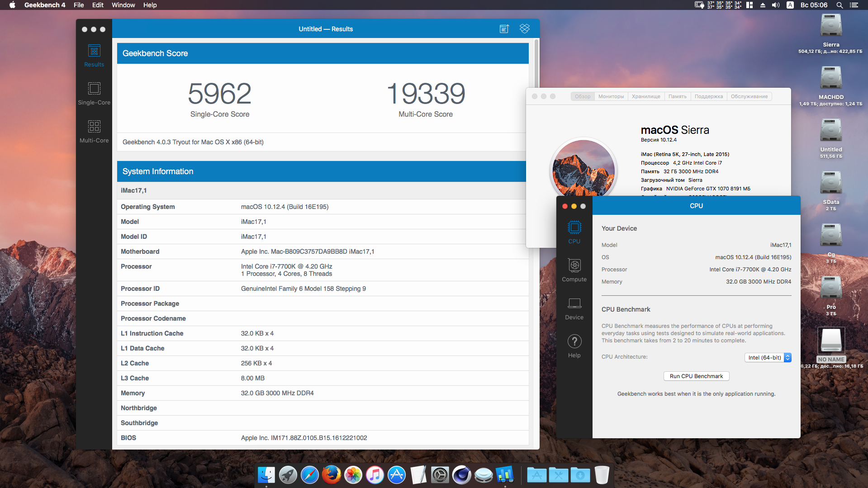Open Notification Center from menu bar

854,5
